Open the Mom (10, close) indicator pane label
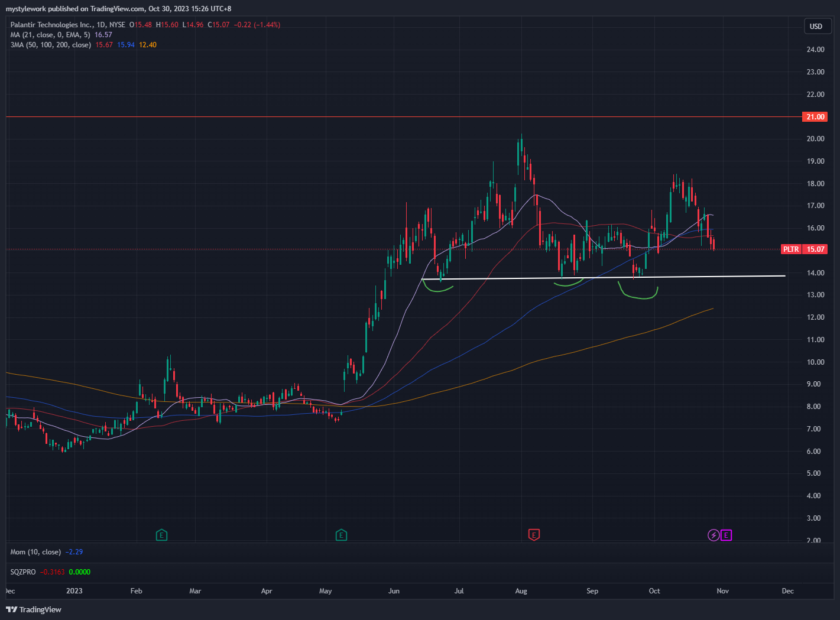Screen dimensions: 840x620 35,552
